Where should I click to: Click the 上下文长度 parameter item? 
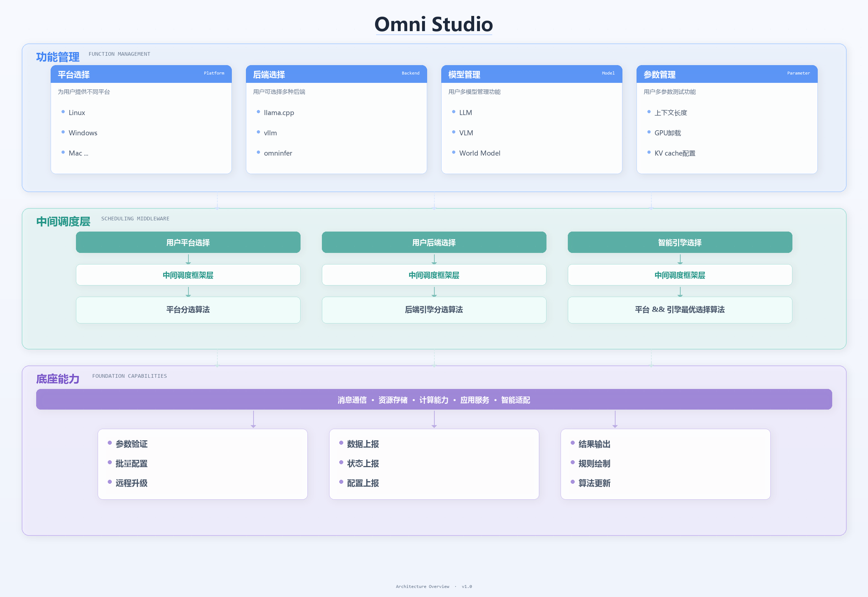point(670,113)
